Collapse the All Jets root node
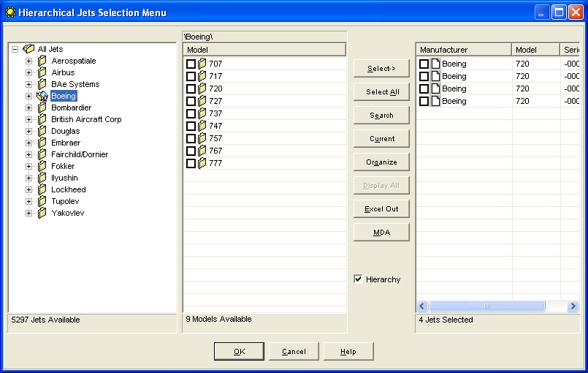Screen dimensions: 588x373 tap(15, 49)
